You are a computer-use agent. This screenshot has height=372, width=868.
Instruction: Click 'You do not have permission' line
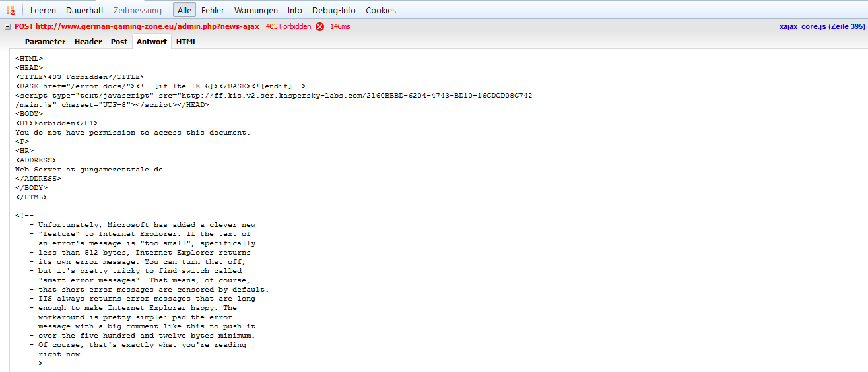[133, 133]
